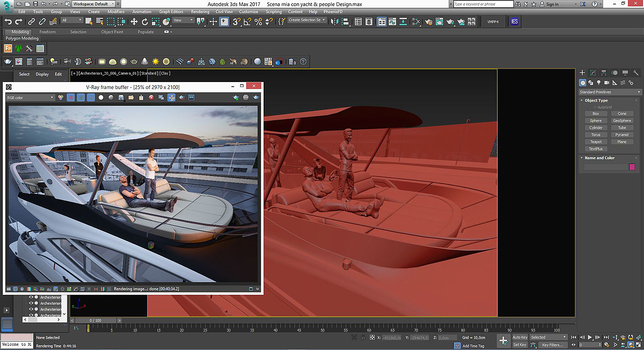Click the GeoSphere primitive button
The height and width of the screenshot is (350, 644).
[x=622, y=121]
